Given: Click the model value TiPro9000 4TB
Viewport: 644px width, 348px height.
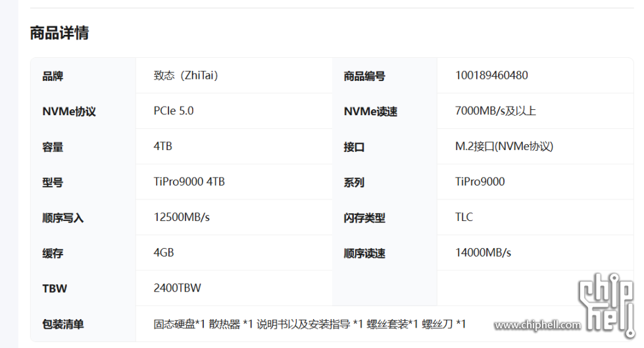Looking at the screenshot, I should tap(189, 182).
